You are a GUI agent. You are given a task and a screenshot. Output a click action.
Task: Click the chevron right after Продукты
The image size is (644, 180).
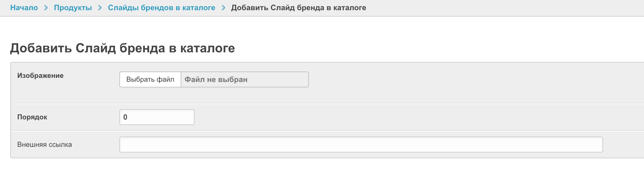point(100,8)
